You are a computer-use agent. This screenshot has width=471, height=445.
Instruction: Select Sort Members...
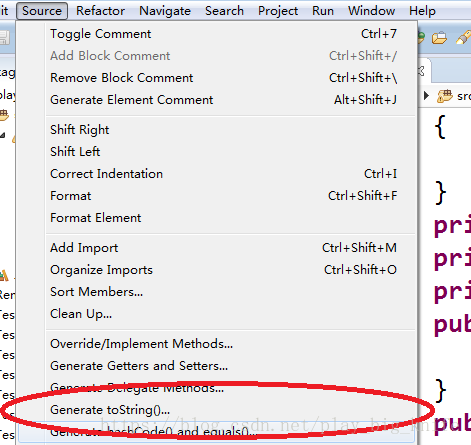click(217, 292)
